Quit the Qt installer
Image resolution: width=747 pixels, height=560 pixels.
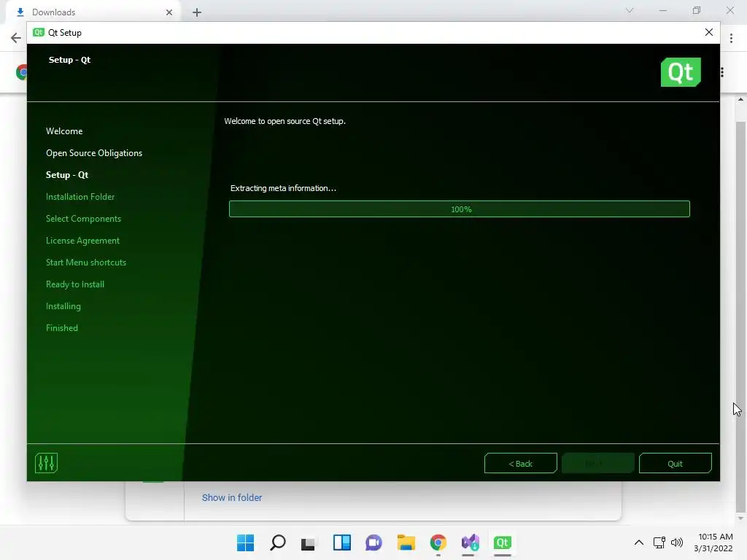tap(675, 463)
